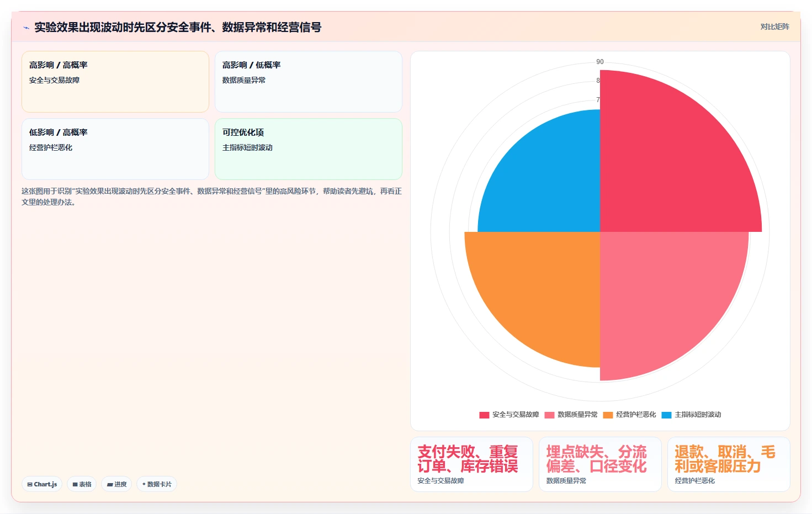This screenshot has height=514, width=812.
Task: Select the 高影响 / 高概率 card
Action: point(115,82)
